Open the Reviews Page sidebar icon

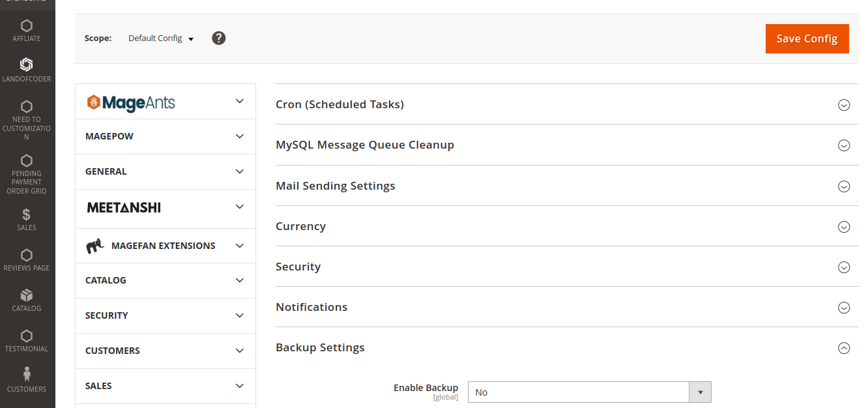click(x=27, y=254)
